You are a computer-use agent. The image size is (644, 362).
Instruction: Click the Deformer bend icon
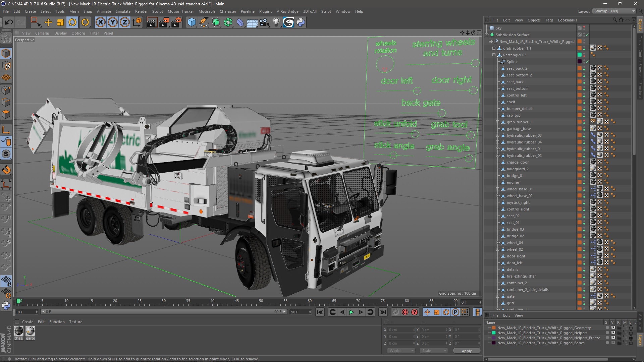(240, 22)
